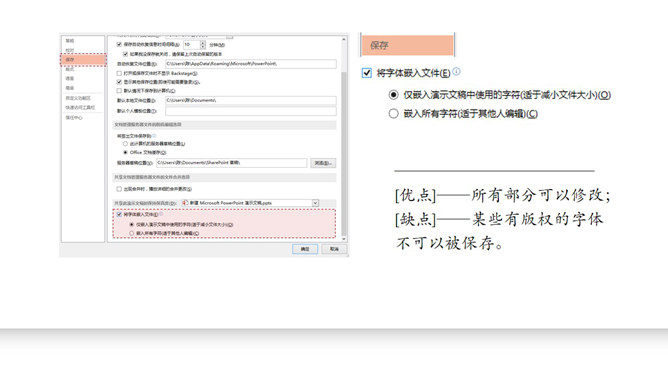Viewport: 668px width, 376px height.
Task: Toggle show detailed merge changes checkbox
Action: point(119,189)
